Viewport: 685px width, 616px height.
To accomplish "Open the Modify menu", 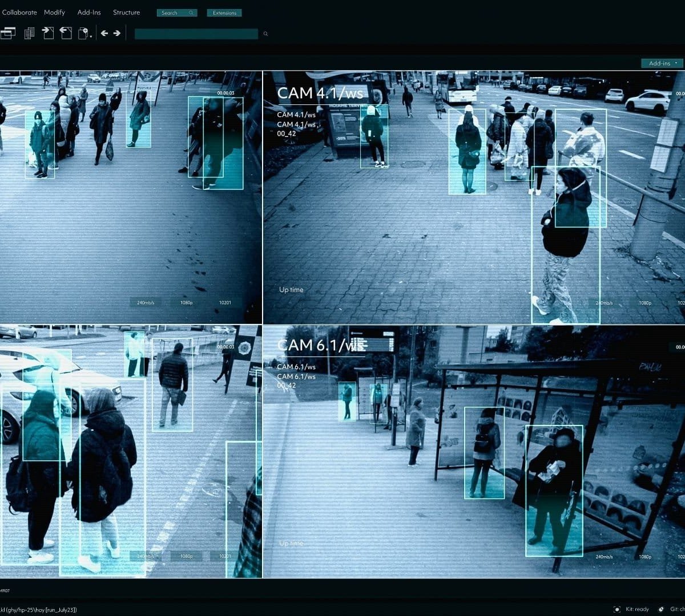I will click(x=55, y=13).
